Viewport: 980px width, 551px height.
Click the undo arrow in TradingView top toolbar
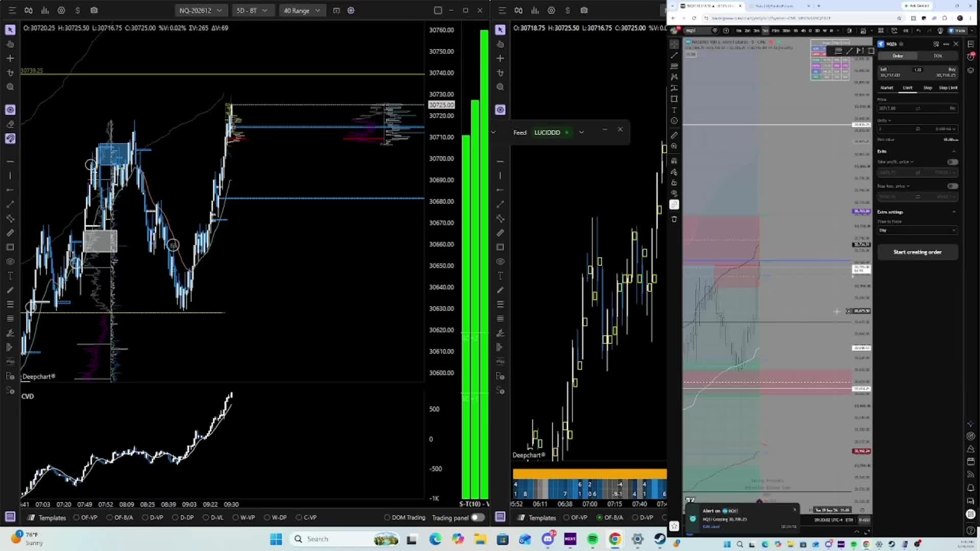point(918,31)
